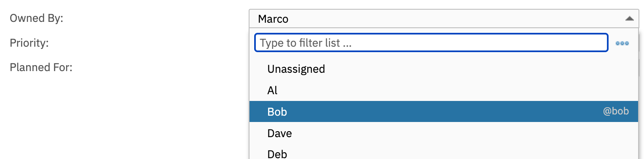The image size is (644, 159).
Task: Open the partially hidden Priority dropdown
Action: click(x=640, y=43)
